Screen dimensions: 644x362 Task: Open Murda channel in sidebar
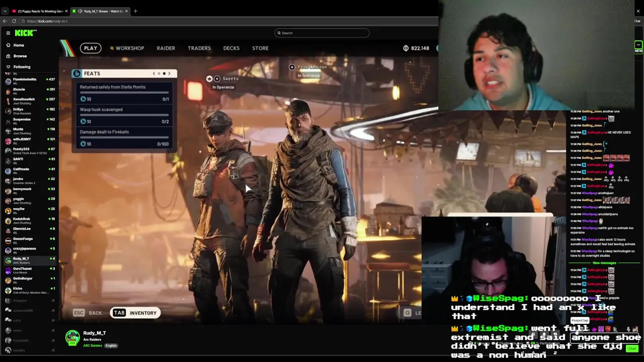(x=30, y=130)
